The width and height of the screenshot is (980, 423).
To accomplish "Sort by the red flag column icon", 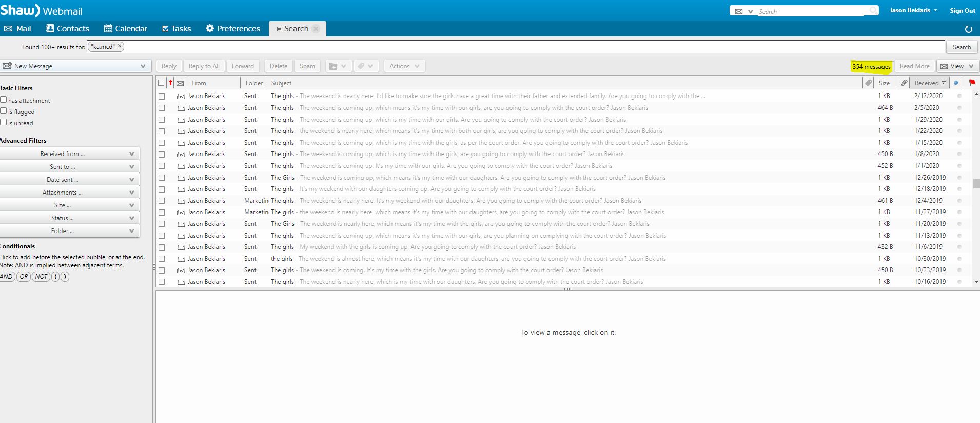I will tap(972, 83).
